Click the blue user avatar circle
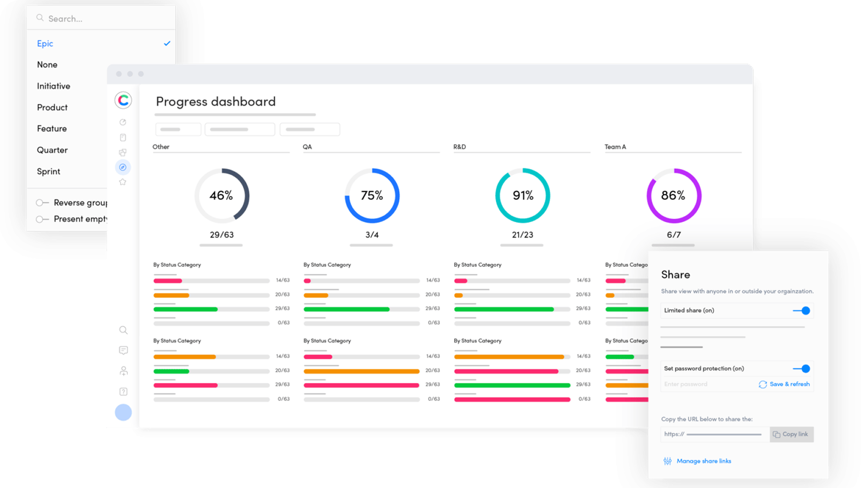 [x=123, y=412]
